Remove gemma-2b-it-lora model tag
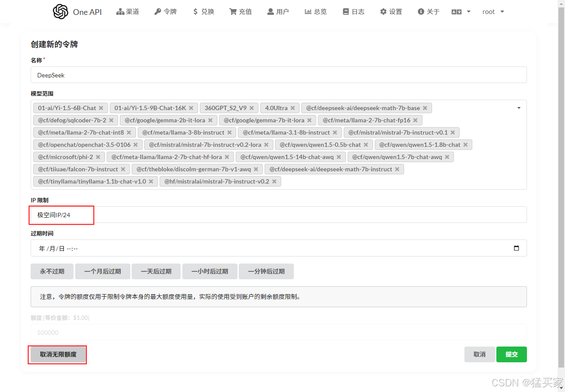565x392 pixels. coord(210,120)
